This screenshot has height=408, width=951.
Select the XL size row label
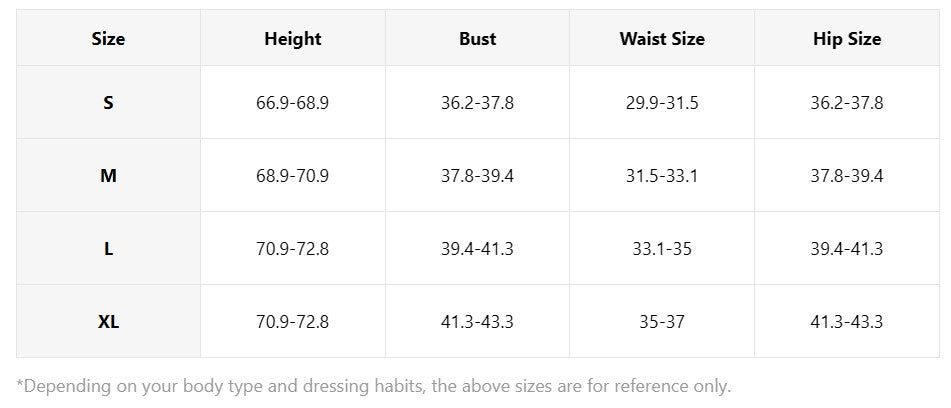(109, 321)
